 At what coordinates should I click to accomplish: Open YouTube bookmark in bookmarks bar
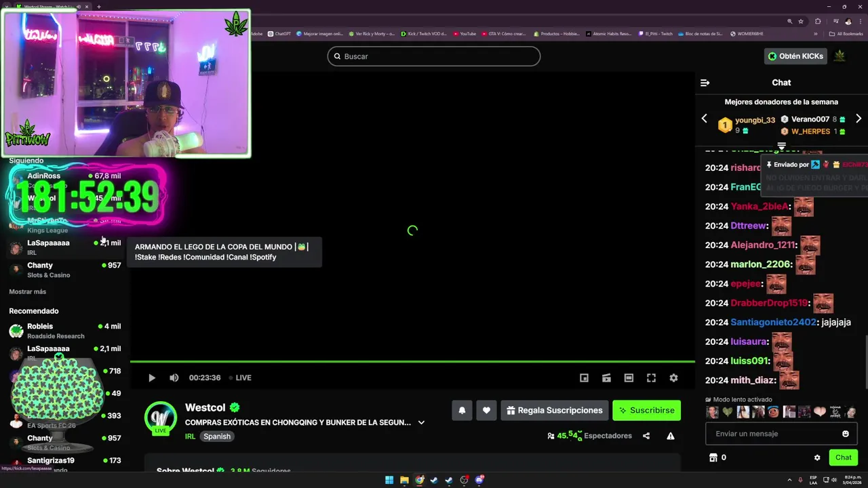[465, 33]
